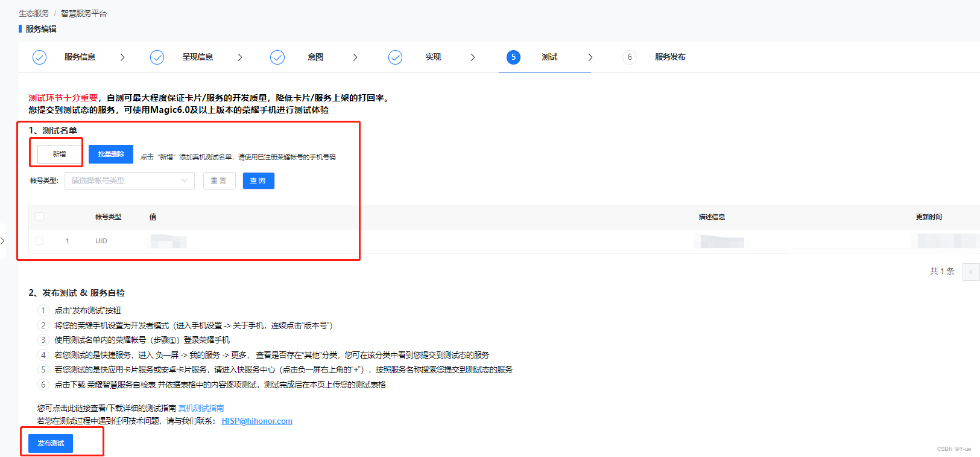Click the chevron arrow after 服务信息
The image size is (980, 457).
pos(122,57)
